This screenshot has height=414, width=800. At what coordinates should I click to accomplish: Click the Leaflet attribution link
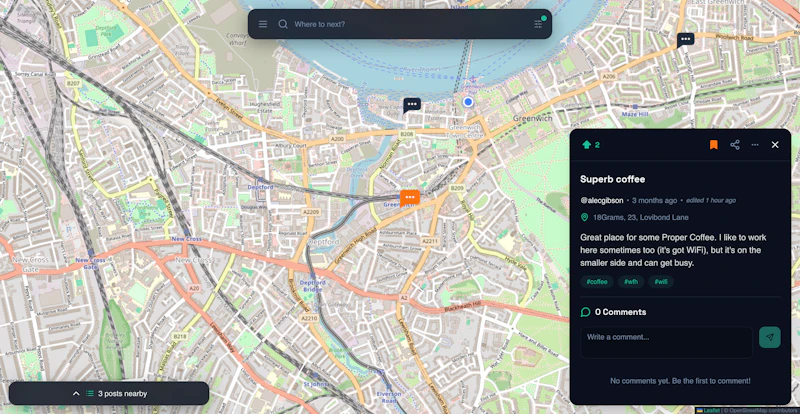pyautogui.click(x=711, y=410)
